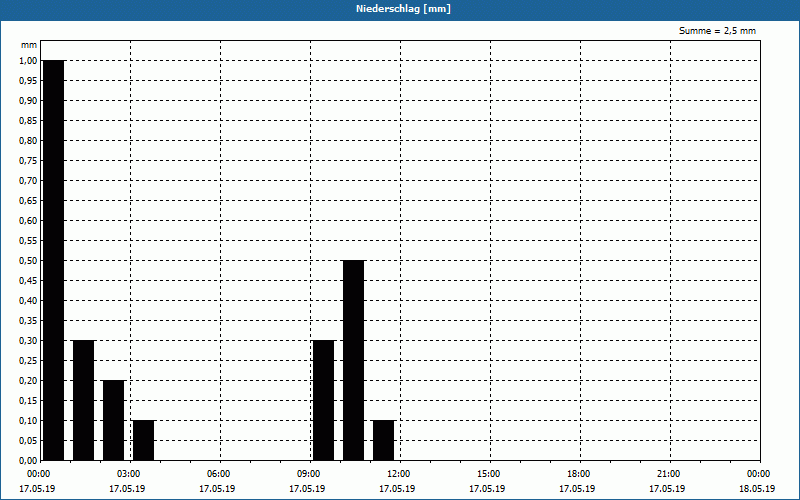
Task: Click the y-axis value "0,30"
Action: tap(28, 341)
